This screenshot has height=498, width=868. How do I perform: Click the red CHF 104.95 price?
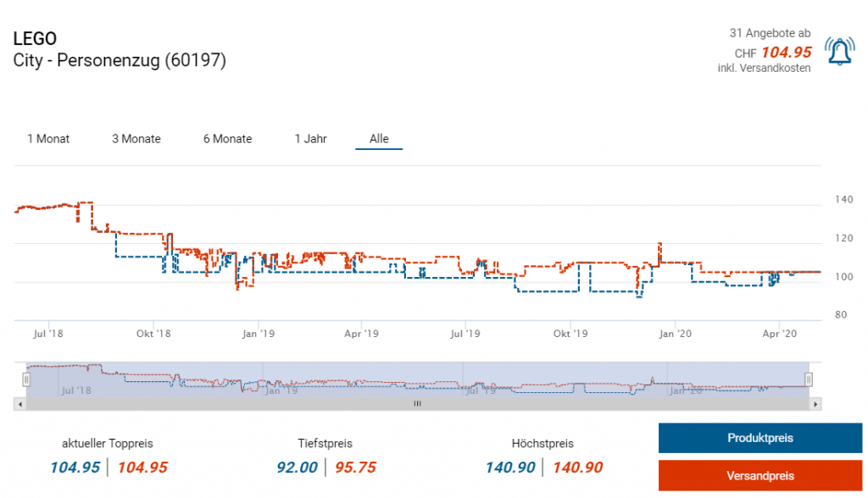[786, 52]
